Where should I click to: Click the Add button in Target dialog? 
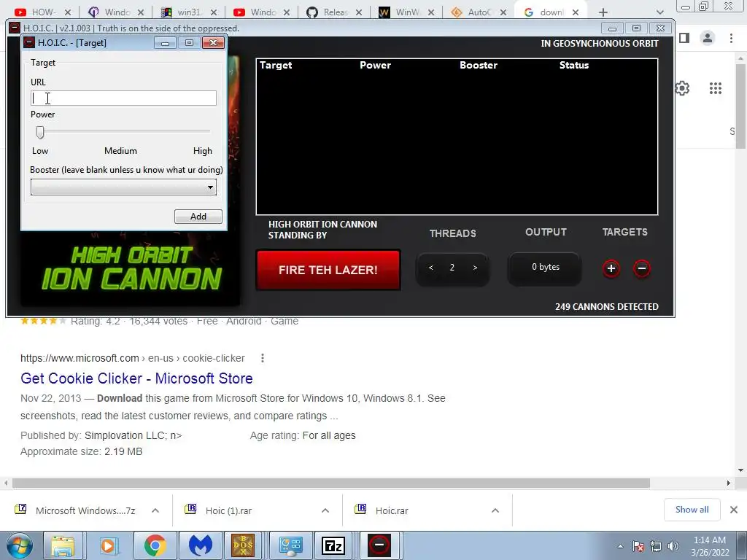tap(198, 216)
